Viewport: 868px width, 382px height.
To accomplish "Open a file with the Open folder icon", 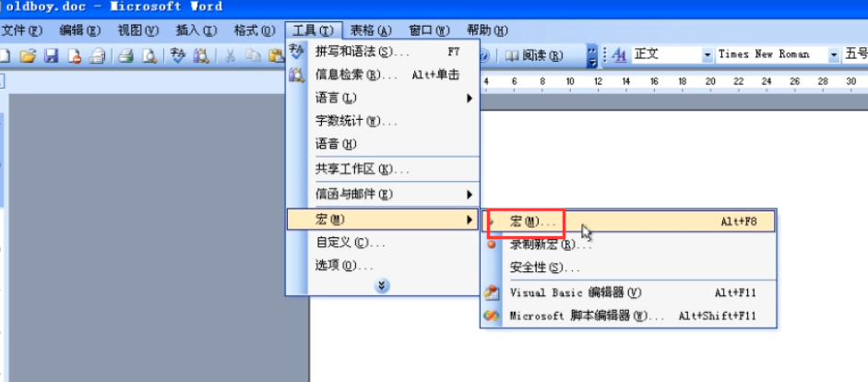I will click(28, 55).
